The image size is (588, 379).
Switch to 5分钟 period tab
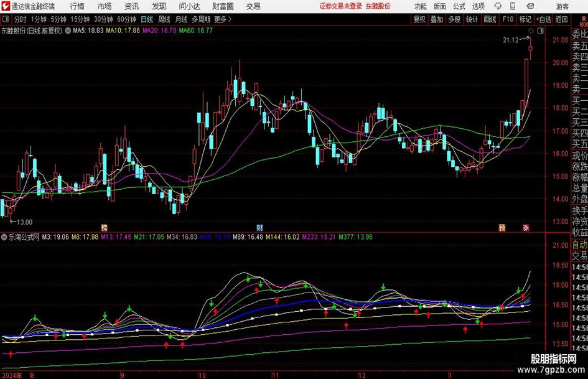(x=58, y=19)
